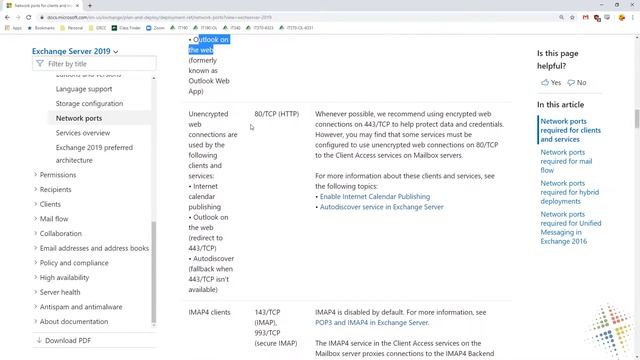Click the sidebar navigation scrollbar
Image resolution: width=640 pixels, height=360 pixels.
click(154, 272)
